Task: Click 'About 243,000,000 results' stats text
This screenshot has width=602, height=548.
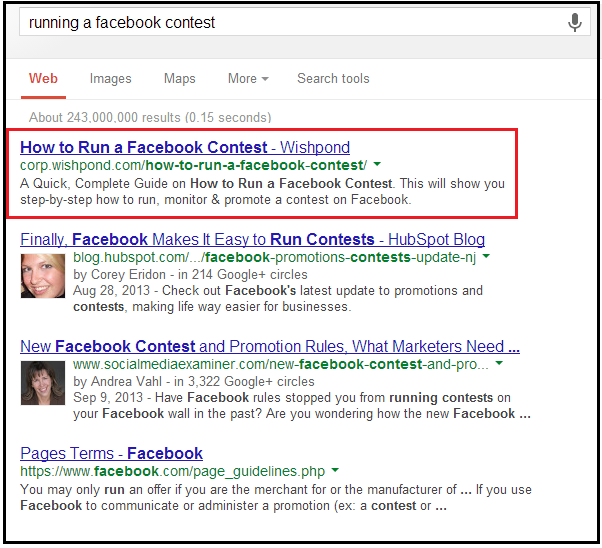Action: coord(150,117)
